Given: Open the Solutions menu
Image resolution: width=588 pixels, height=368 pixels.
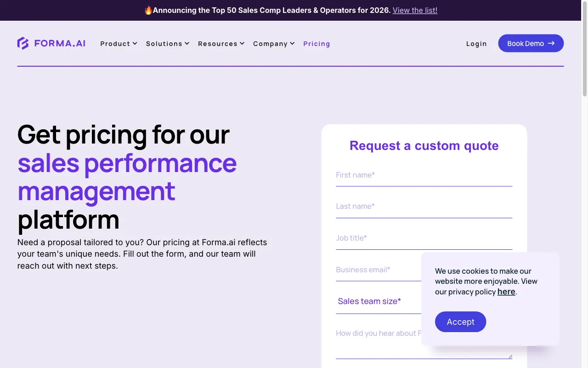Looking at the screenshot, I should click(x=168, y=44).
